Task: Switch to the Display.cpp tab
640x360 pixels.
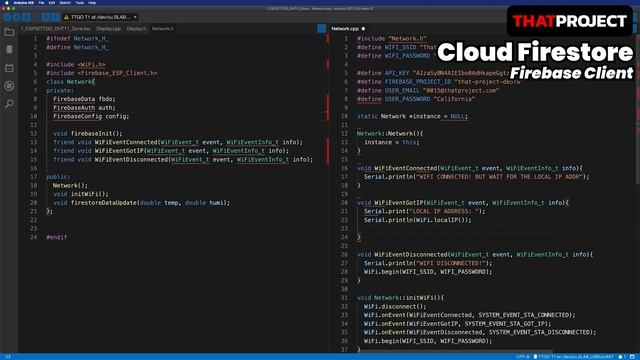Action: (109, 29)
